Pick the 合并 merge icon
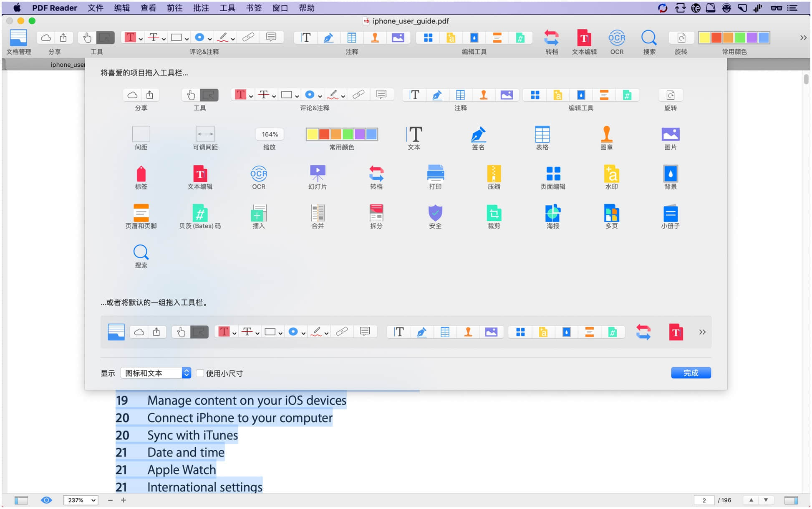The width and height of the screenshot is (812, 509). (318, 213)
